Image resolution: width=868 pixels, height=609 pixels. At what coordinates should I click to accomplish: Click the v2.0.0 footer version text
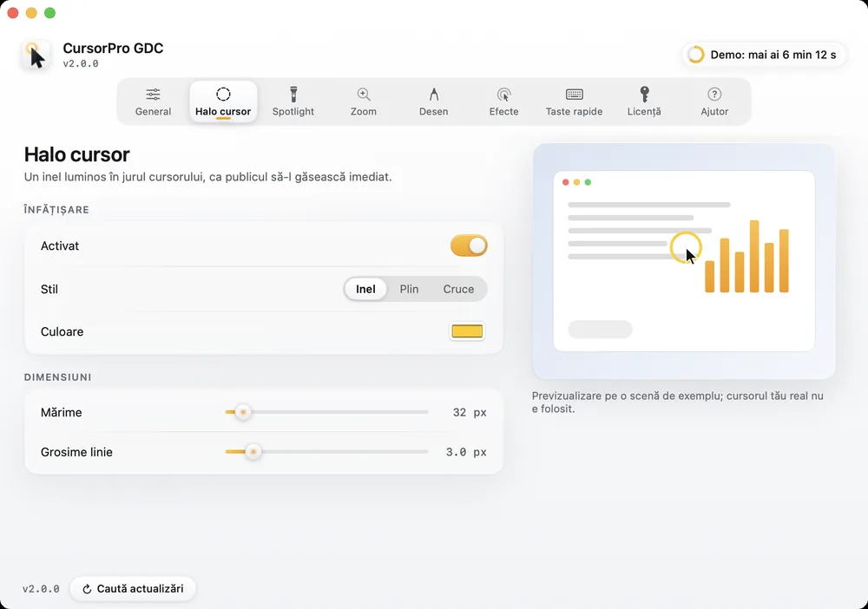[x=41, y=589]
